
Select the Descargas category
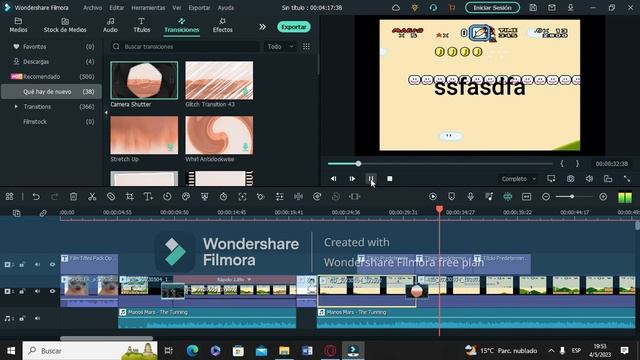click(x=52, y=62)
